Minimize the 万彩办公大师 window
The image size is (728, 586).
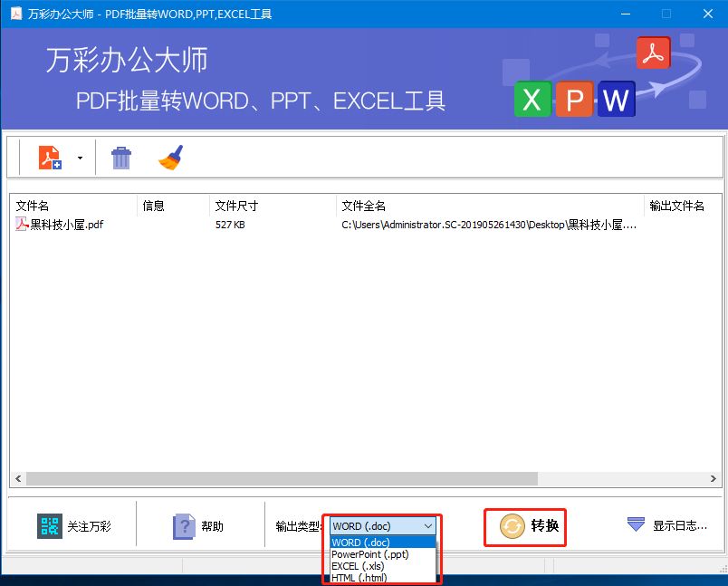click(626, 14)
